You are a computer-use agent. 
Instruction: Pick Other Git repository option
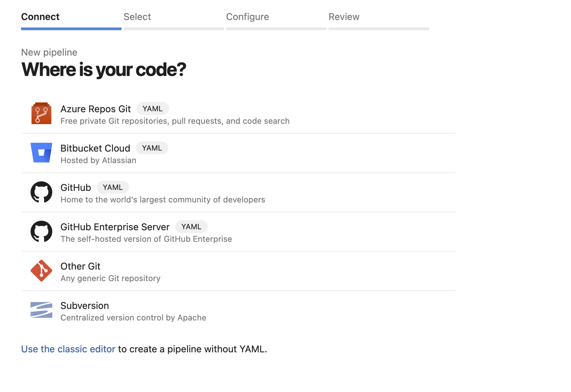coord(238,271)
